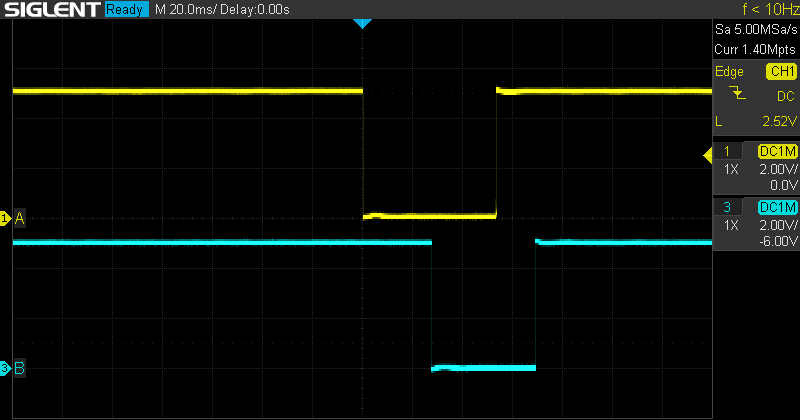
Task: Open the M 20.0ms timebase setting
Action: [x=190, y=9]
